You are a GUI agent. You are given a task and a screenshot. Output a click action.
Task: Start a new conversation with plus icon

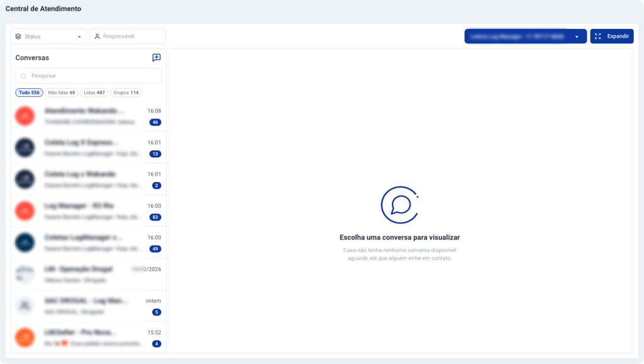tap(157, 58)
